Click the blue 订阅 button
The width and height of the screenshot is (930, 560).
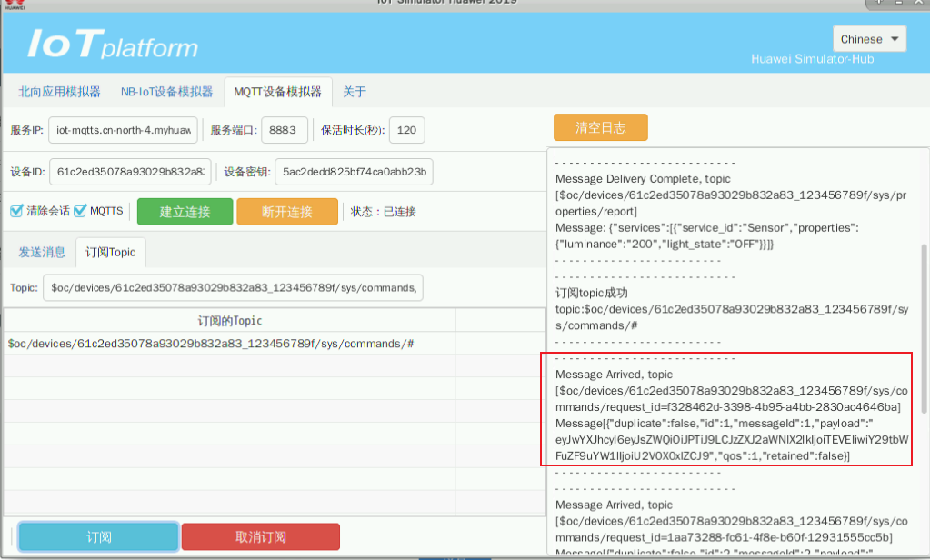pyautogui.click(x=98, y=537)
